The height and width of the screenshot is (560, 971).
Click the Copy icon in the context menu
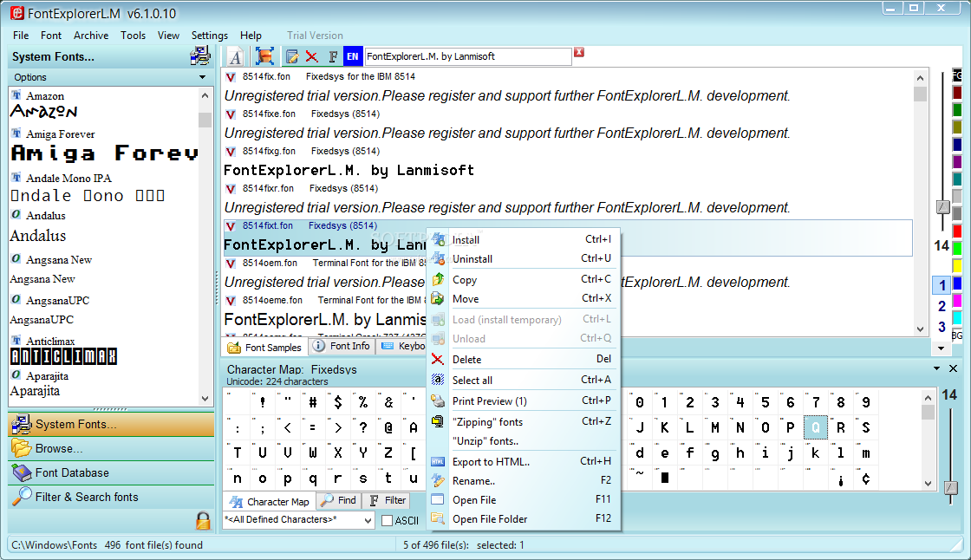tap(438, 279)
